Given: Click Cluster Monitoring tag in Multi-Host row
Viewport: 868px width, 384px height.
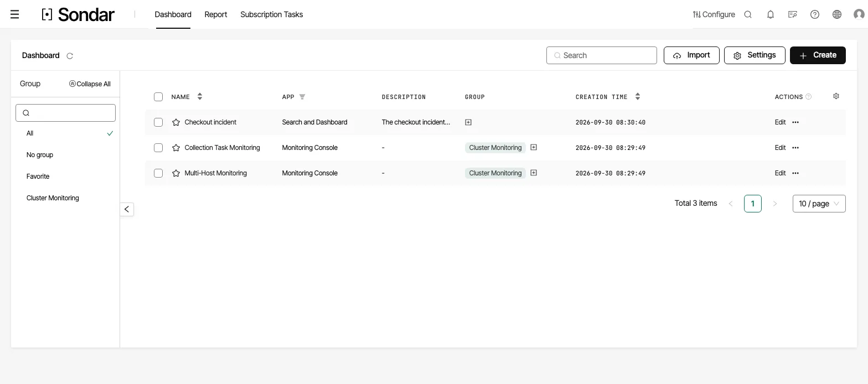Looking at the screenshot, I should click(495, 173).
